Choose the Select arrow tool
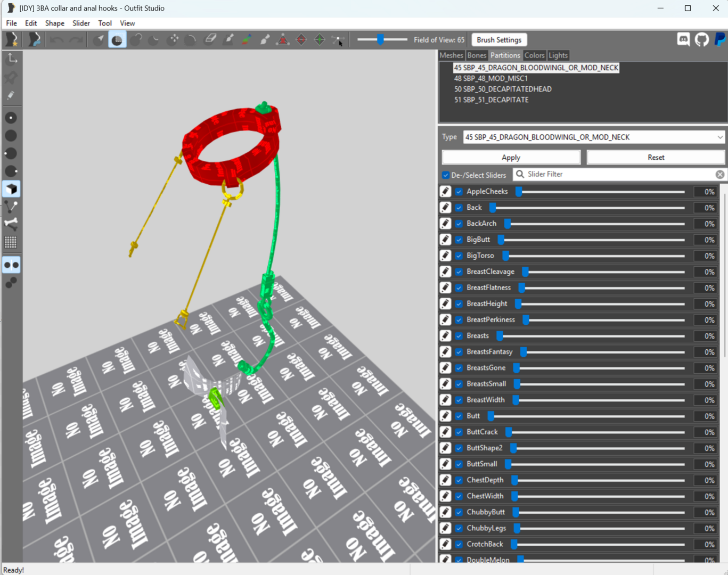The height and width of the screenshot is (575, 728). pos(99,40)
